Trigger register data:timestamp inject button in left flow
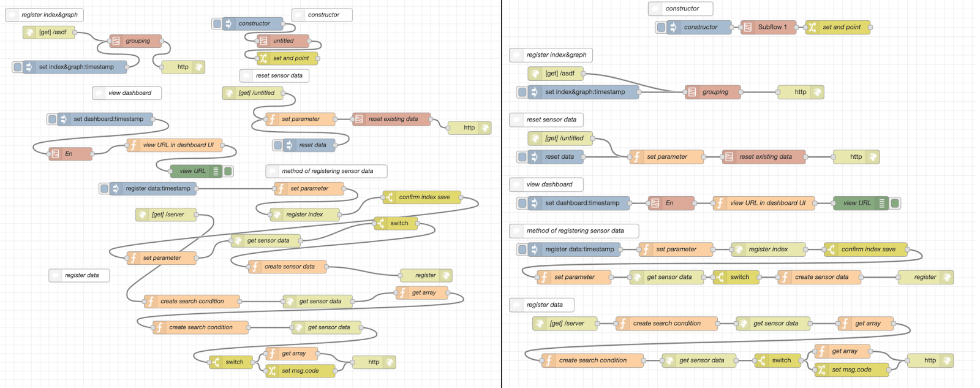This screenshot has height=388, width=980. coord(104,189)
